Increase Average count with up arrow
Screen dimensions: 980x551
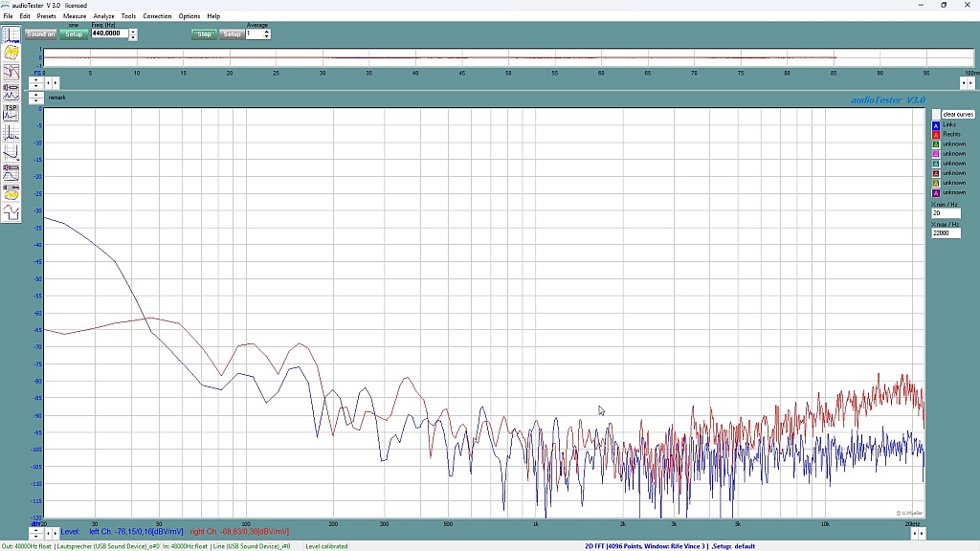(x=267, y=32)
